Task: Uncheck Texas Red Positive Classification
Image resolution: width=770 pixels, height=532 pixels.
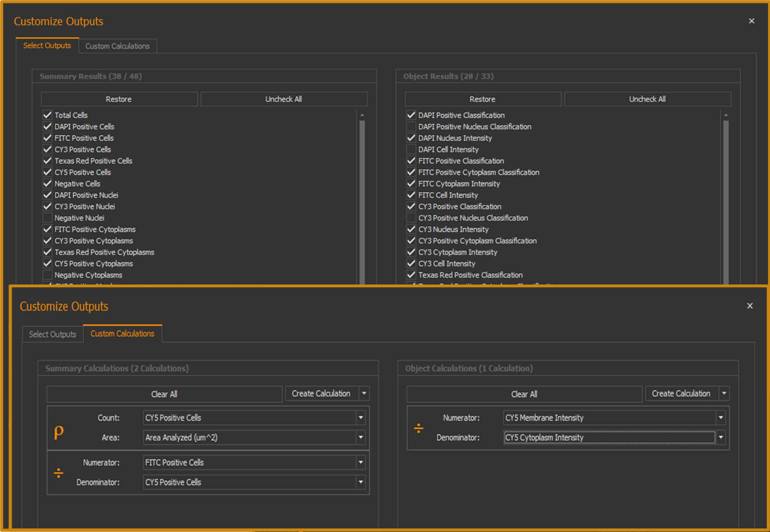Action: [x=411, y=275]
